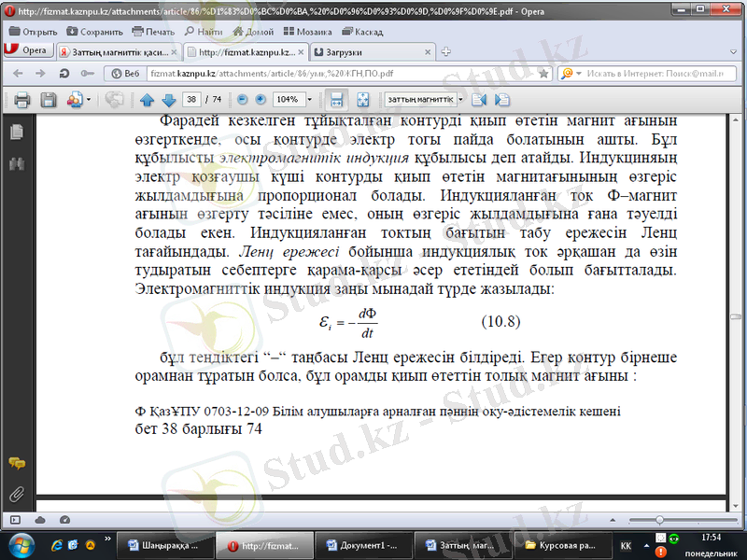747x560 pixels.
Task: Find previous search match
Action: (479, 100)
